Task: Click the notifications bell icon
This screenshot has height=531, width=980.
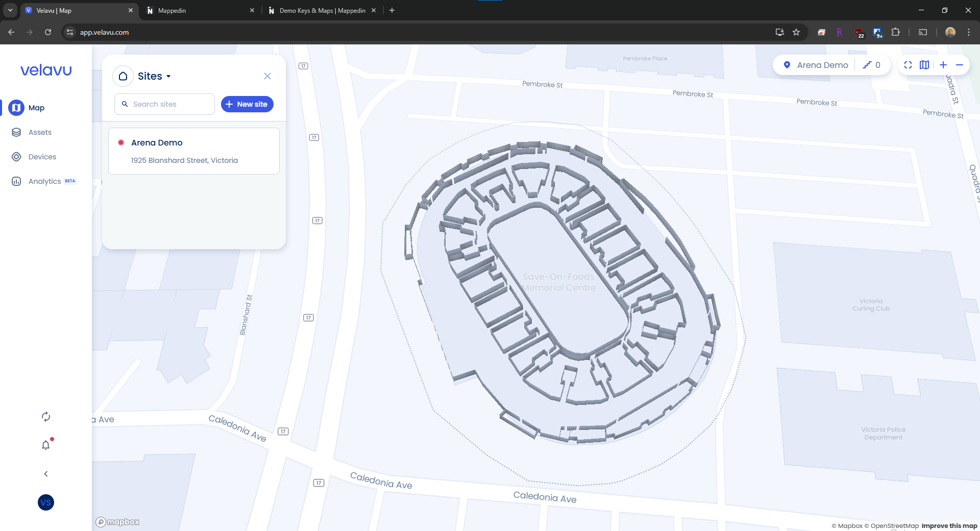Action: (x=46, y=445)
